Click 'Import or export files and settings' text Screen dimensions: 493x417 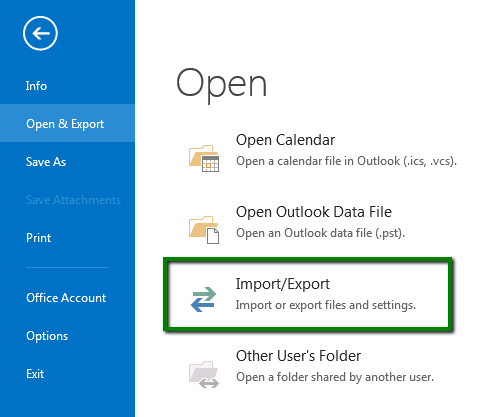[x=326, y=305]
